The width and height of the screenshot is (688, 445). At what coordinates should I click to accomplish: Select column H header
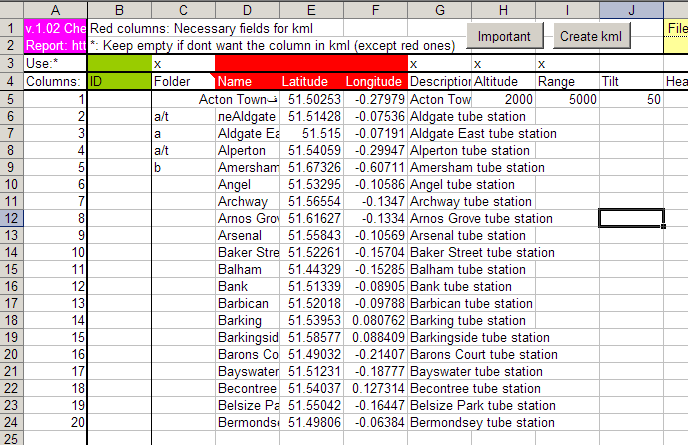click(504, 10)
